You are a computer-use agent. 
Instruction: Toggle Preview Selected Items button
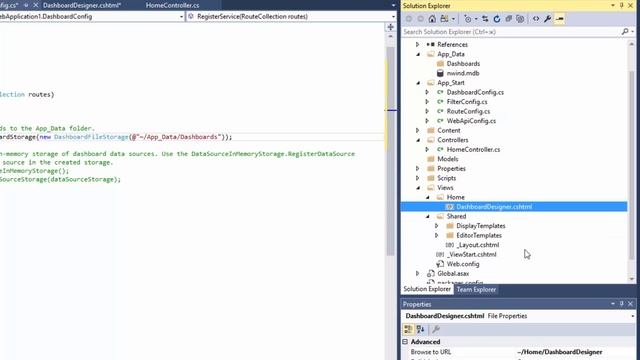[x=560, y=19]
